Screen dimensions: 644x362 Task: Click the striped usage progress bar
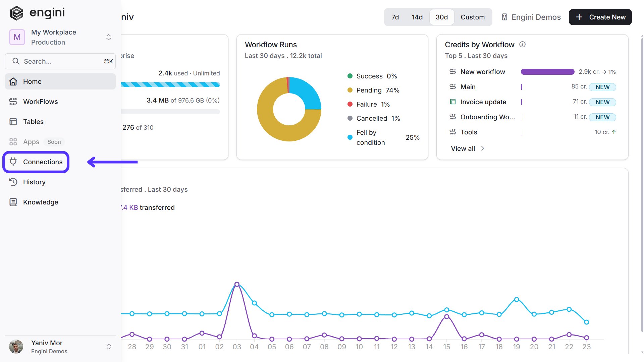click(170, 84)
